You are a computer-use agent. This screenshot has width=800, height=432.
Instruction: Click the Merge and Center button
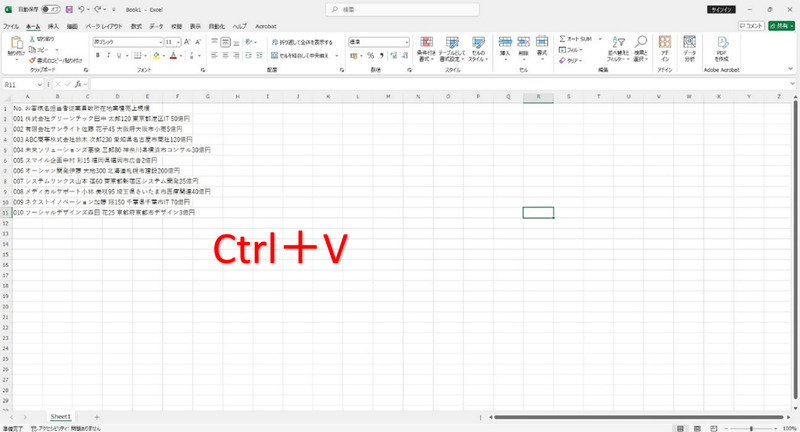point(300,56)
